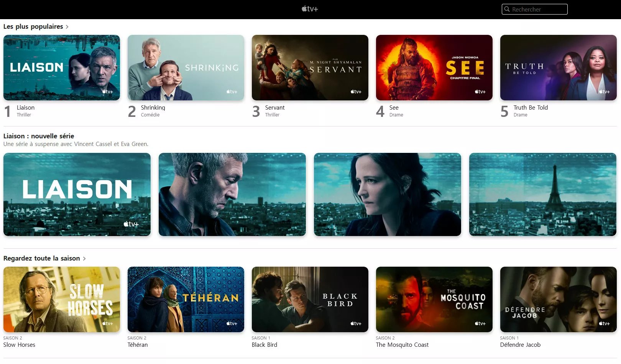Open the Liaison poster in the popular row
Image resolution: width=621 pixels, height=364 pixels.
click(x=62, y=68)
